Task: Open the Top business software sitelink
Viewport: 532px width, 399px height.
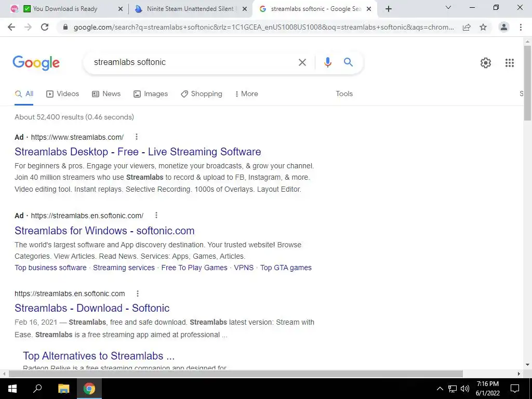Action: pyautogui.click(x=50, y=268)
